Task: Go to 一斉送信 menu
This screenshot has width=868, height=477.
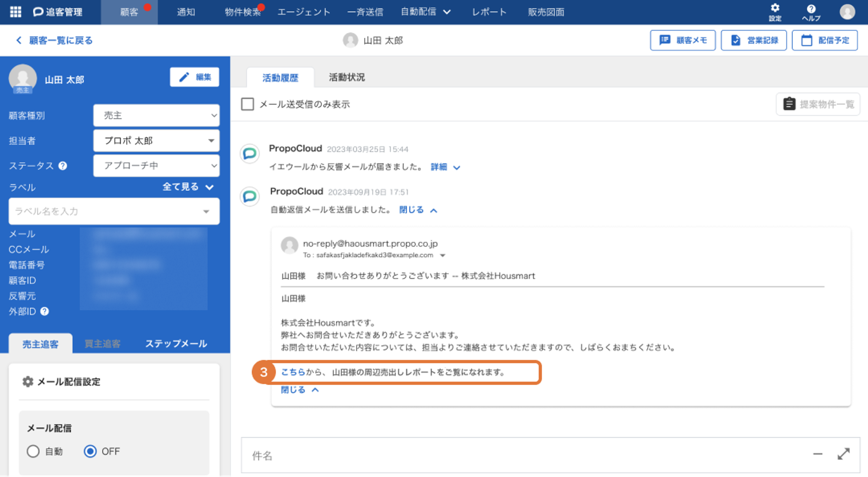Action: 365,12
